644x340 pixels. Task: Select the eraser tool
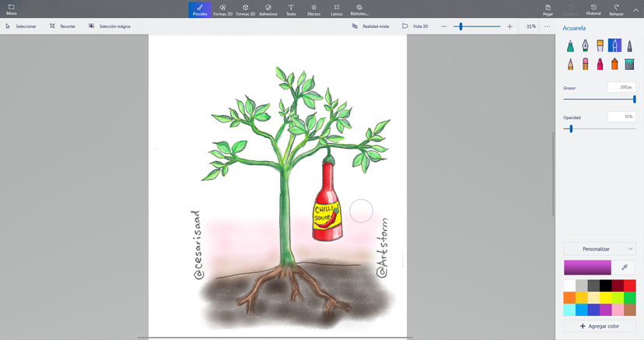click(x=585, y=64)
